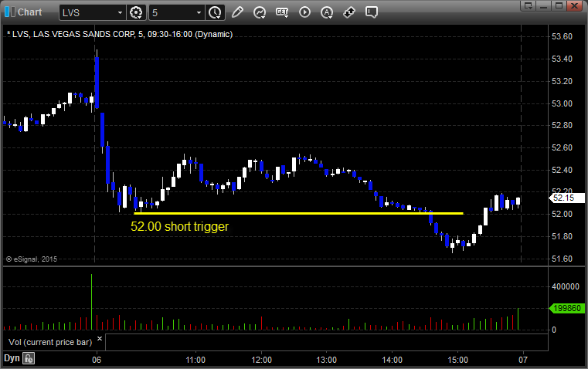The height and width of the screenshot is (369, 588).
Task: Click the 06 date axis label
Action: (97, 360)
